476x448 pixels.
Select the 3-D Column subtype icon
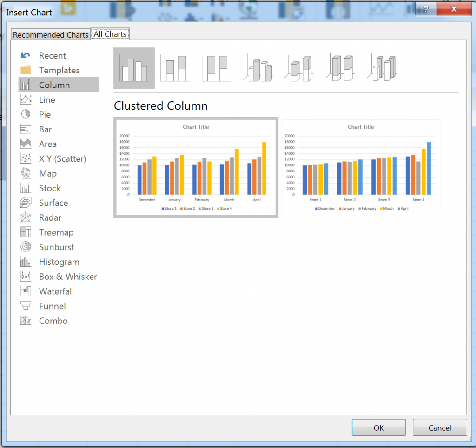382,68
